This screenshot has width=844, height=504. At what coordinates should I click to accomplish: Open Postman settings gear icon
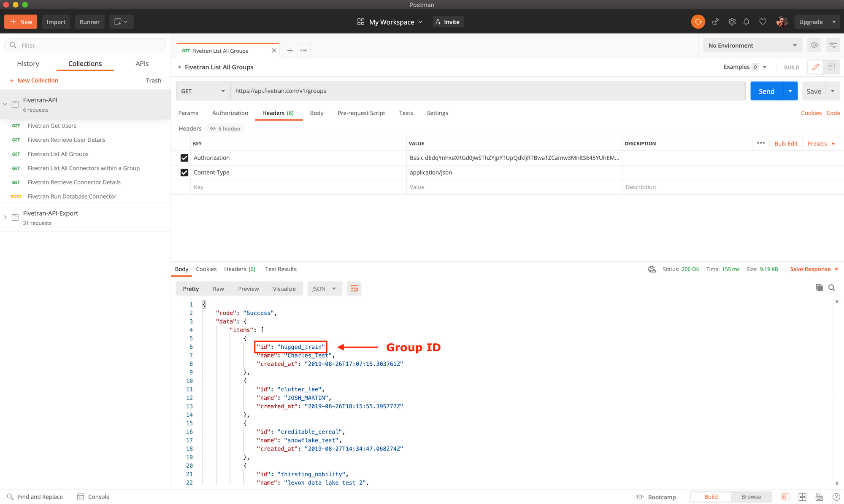point(732,22)
